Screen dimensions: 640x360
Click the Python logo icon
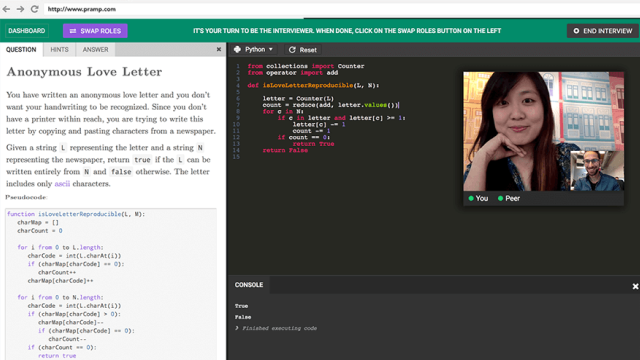click(x=238, y=49)
